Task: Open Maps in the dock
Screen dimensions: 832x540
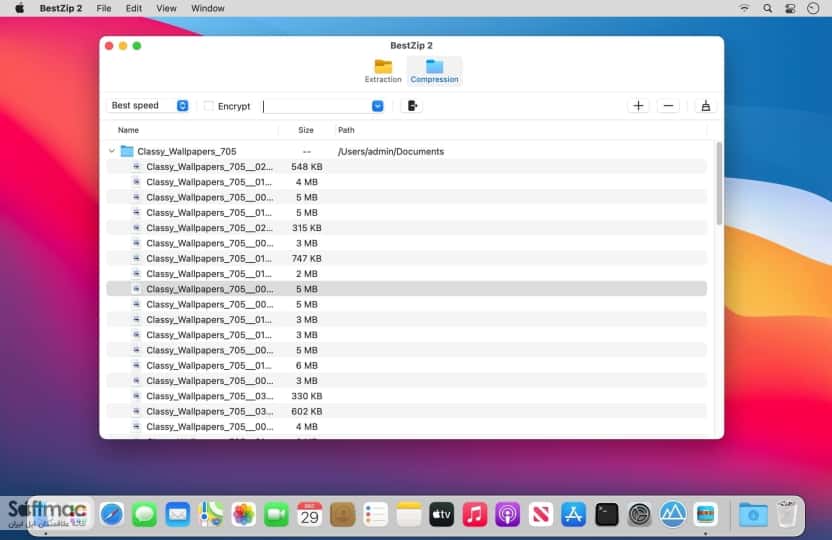Action: coord(211,514)
